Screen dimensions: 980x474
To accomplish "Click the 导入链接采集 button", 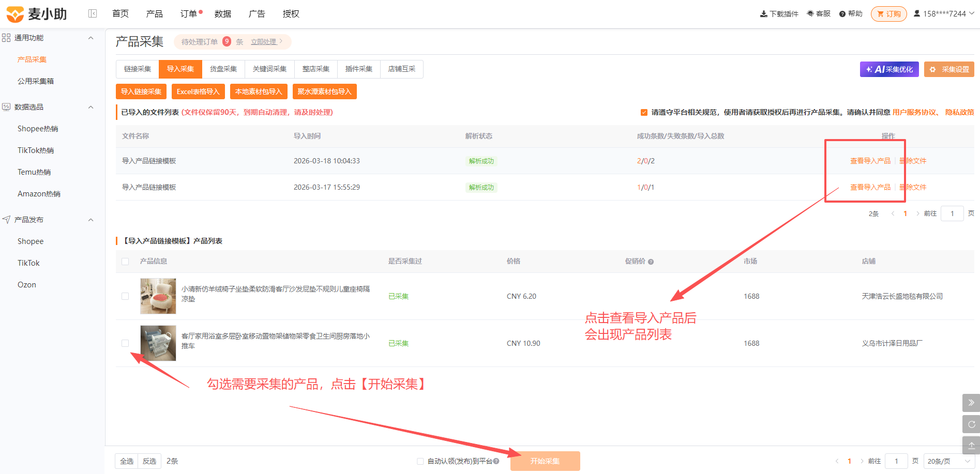I will coord(141,91).
